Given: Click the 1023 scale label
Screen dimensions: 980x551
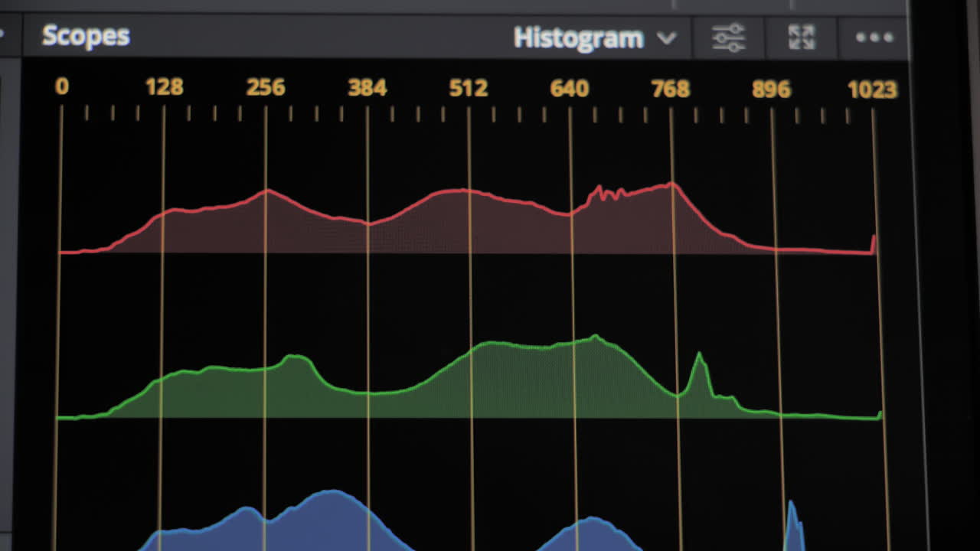Looking at the screenshot, I should 872,90.
